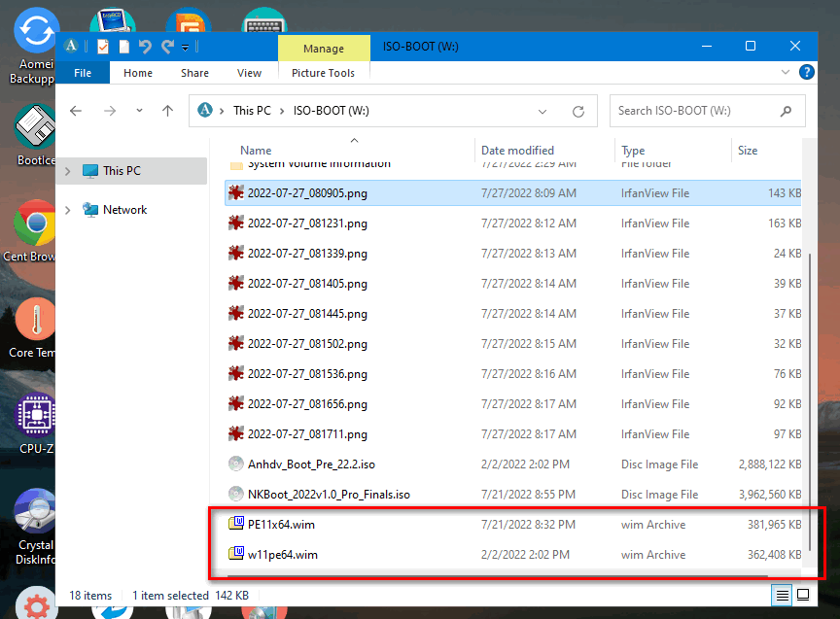This screenshot has height=619, width=840.
Task: Open BootIce desktop shortcut
Action: (34, 135)
